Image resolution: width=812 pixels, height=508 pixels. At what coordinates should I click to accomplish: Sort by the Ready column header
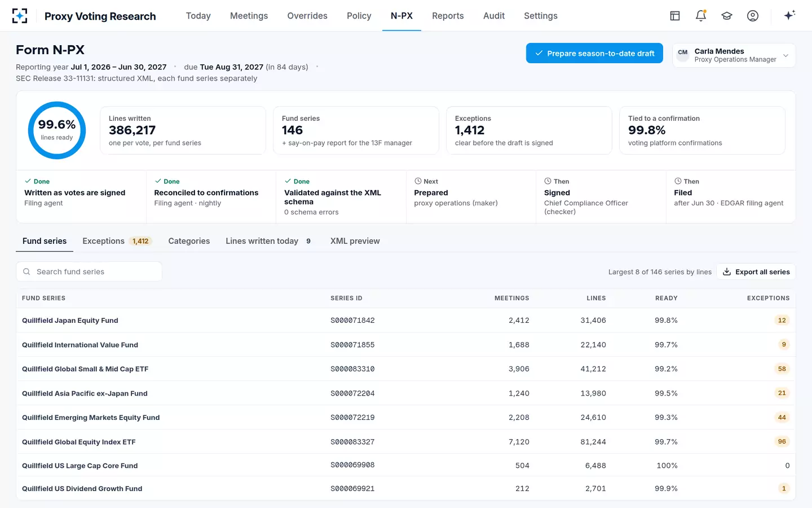coord(667,298)
